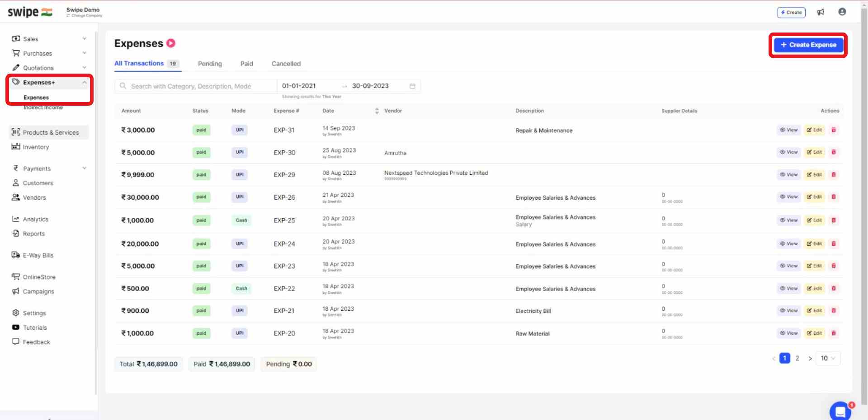View expense EXP-30
This screenshot has width=868, height=420.
coord(789,152)
